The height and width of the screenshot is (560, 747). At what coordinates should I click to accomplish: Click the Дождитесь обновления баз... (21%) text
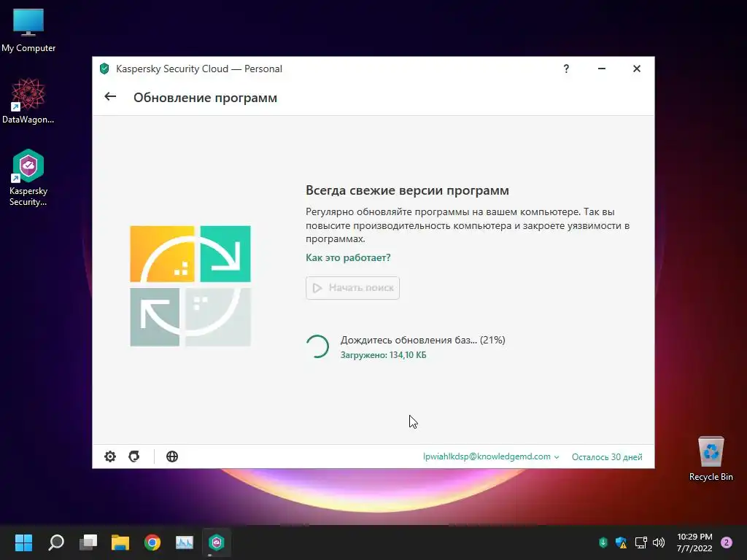point(422,340)
